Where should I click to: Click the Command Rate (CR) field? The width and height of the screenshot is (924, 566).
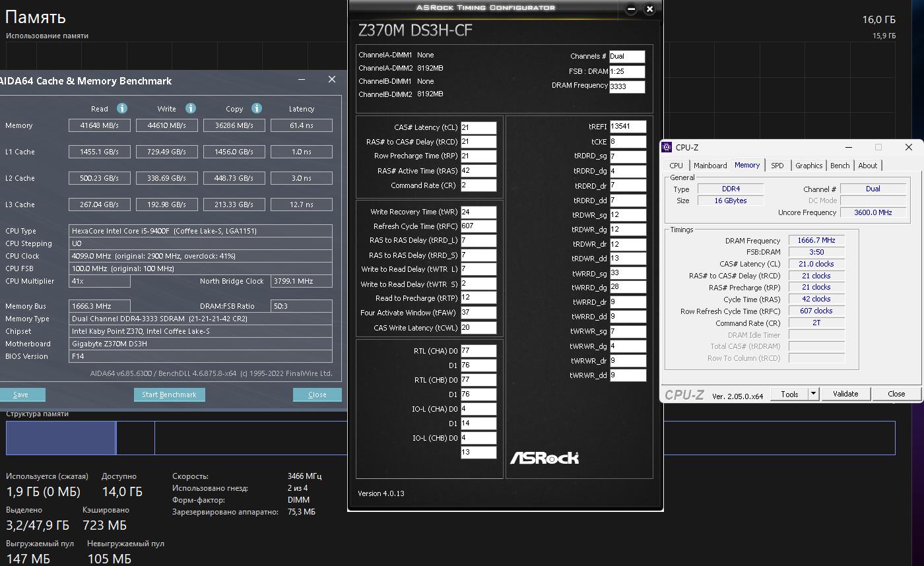pyautogui.click(x=478, y=185)
